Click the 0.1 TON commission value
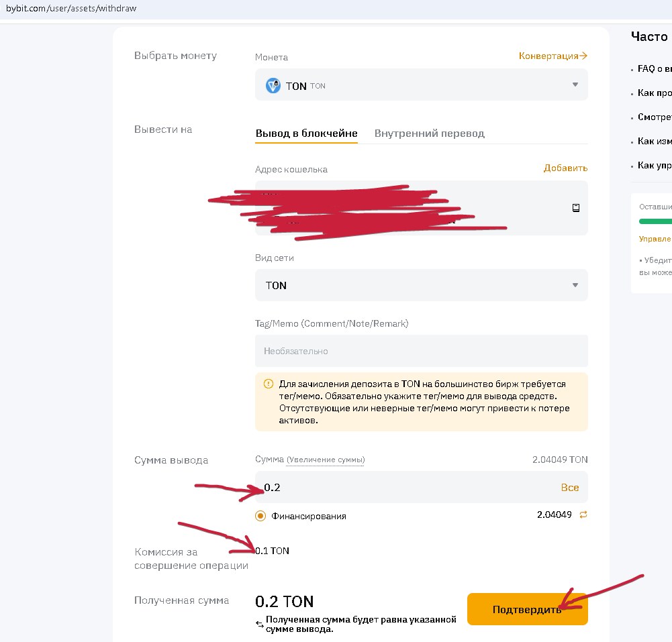This screenshot has height=642, width=672. point(272,551)
